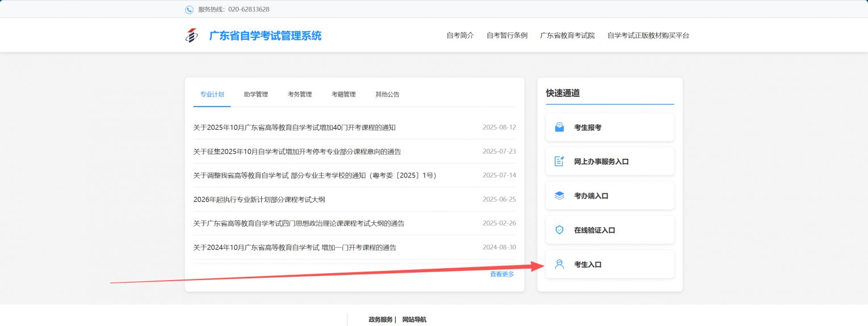Screen dimensions: 868x326
Task: Open the 粤考委〔2025〕1号 notice
Action: click(x=315, y=175)
